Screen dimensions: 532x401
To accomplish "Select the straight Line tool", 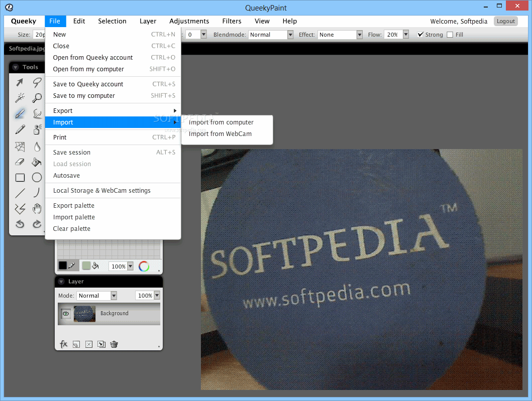I will [x=20, y=193].
